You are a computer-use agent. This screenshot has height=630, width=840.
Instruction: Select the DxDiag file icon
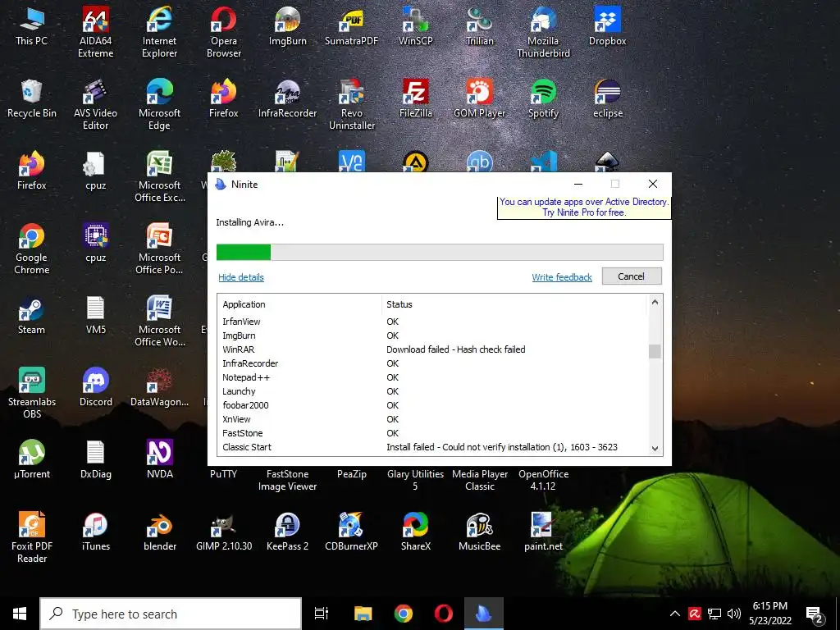coord(95,459)
